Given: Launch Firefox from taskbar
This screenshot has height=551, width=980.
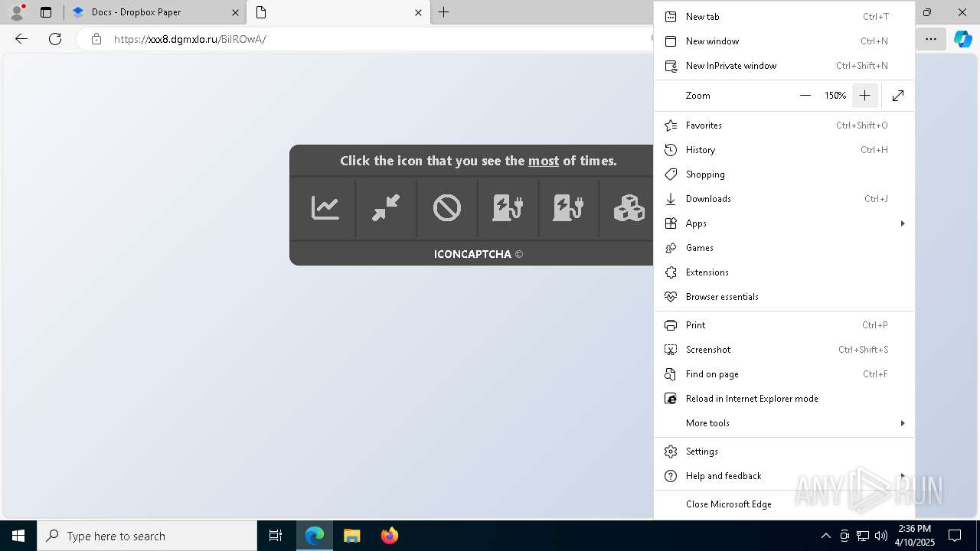Looking at the screenshot, I should (x=390, y=536).
